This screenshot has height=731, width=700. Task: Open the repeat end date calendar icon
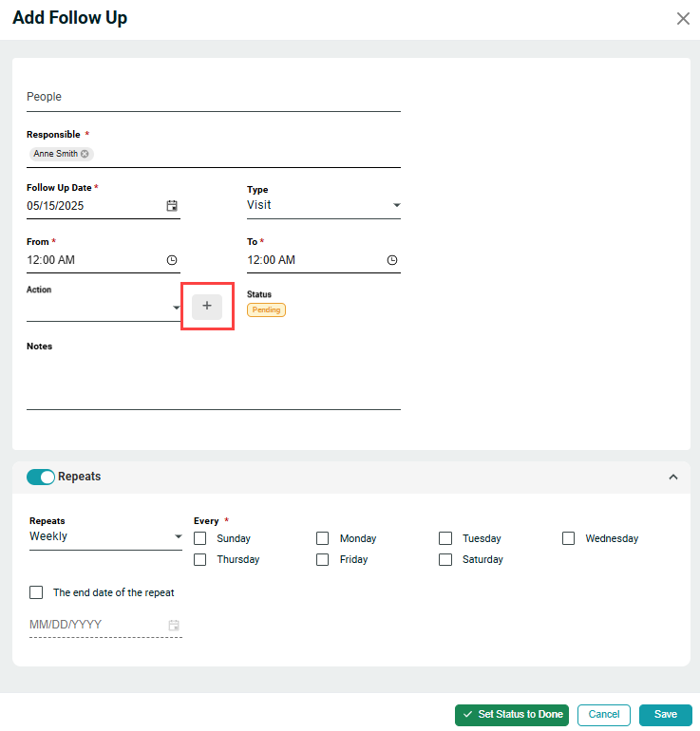[x=173, y=626]
